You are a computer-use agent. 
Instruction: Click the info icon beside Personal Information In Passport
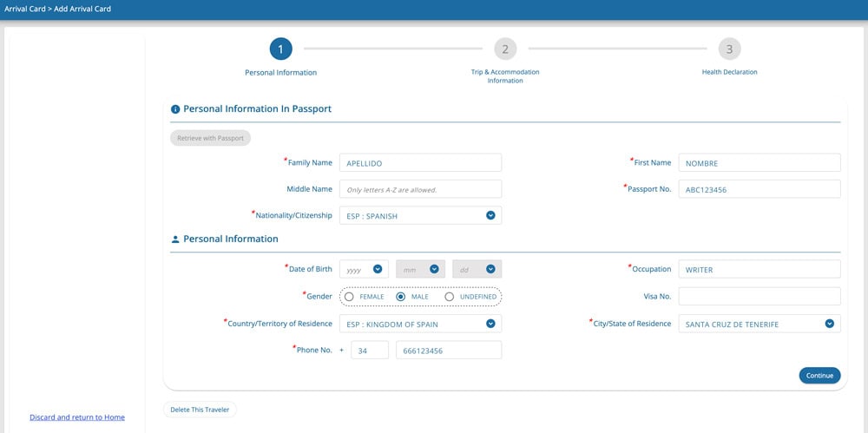pos(175,109)
